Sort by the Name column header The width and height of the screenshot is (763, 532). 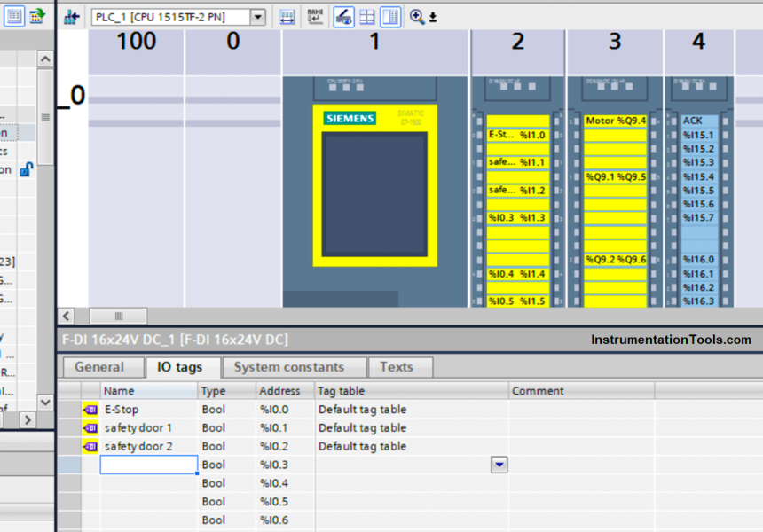pos(148,391)
